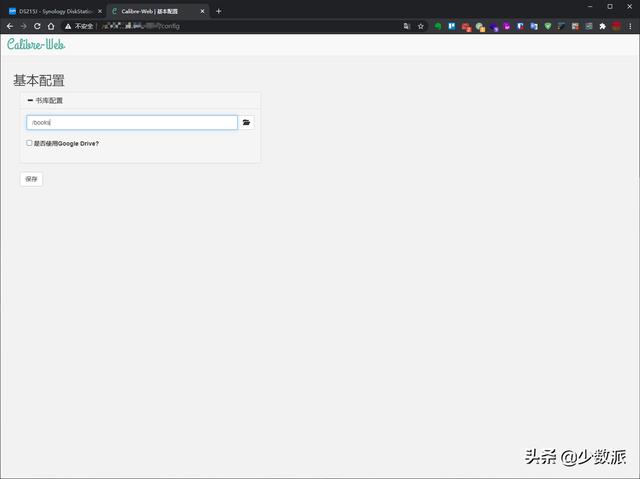Image resolution: width=640 pixels, height=479 pixels.
Task: Open the extensions puzzle piece menu
Action: tap(602, 26)
